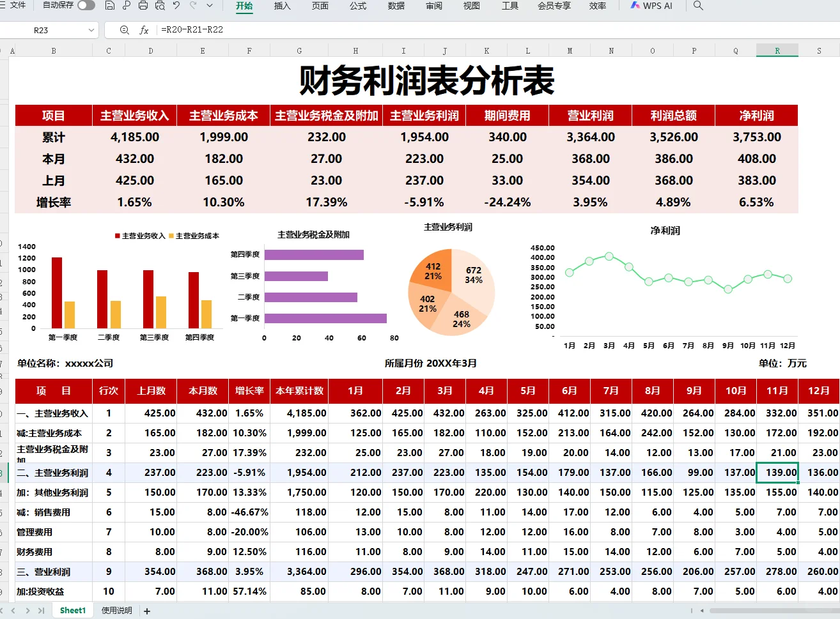Viewport: 840px width, 619px height.
Task: Click the save document icon
Action: coord(110,5)
